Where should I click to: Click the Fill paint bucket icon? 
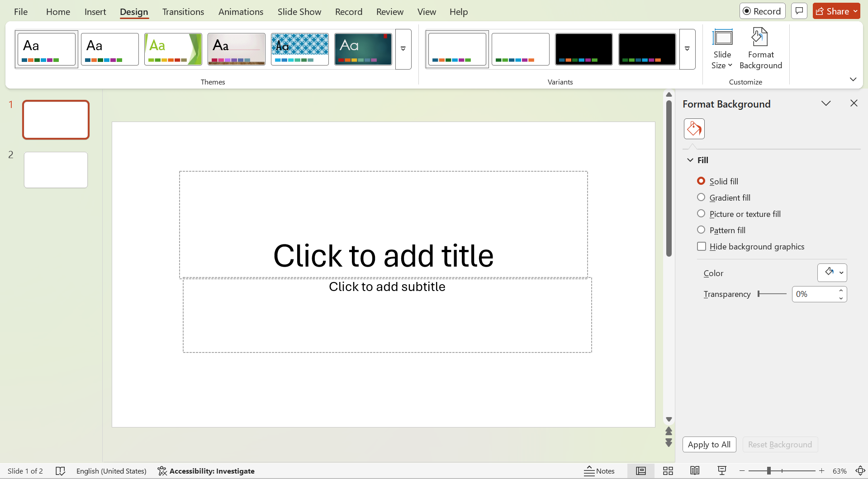pos(694,129)
